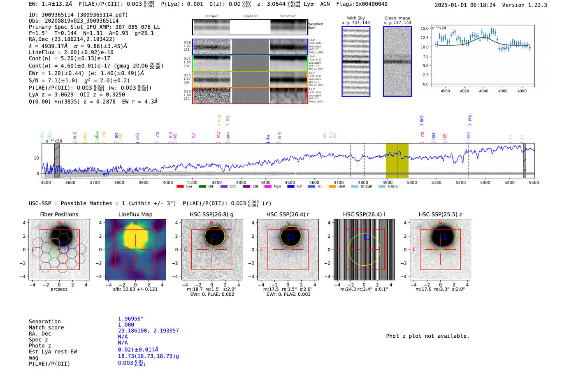Click the red Lyα legend swatch
This screenshot has height=392, width=576.
tap(180, 186)
